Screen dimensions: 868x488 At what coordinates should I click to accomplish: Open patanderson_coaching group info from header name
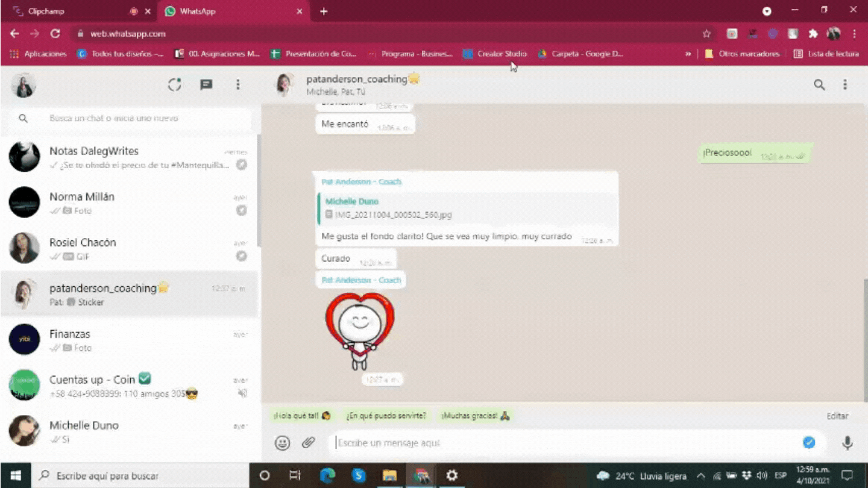coord(363,79)
